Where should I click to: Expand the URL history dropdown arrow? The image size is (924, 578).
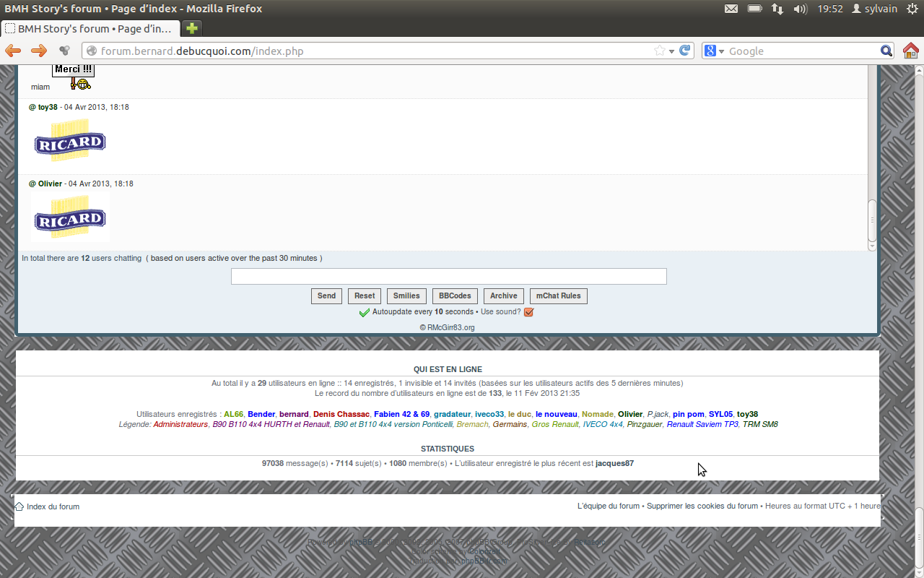pyautogui.click(x=671, y=51)
